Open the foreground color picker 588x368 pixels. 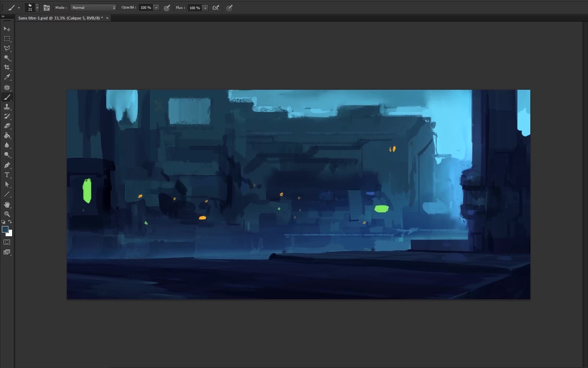[x=5, y=229]
